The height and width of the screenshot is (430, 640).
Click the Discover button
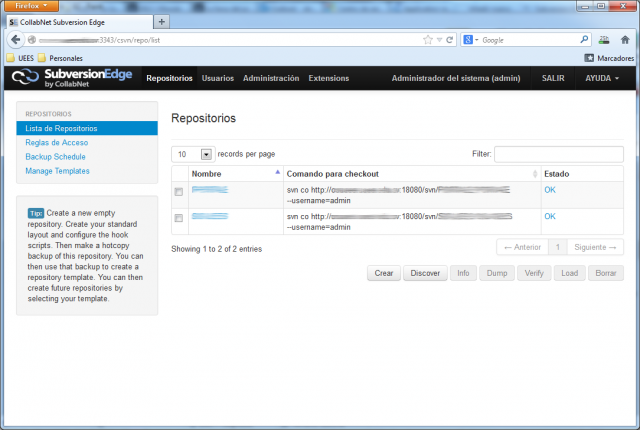coord(425,273)
